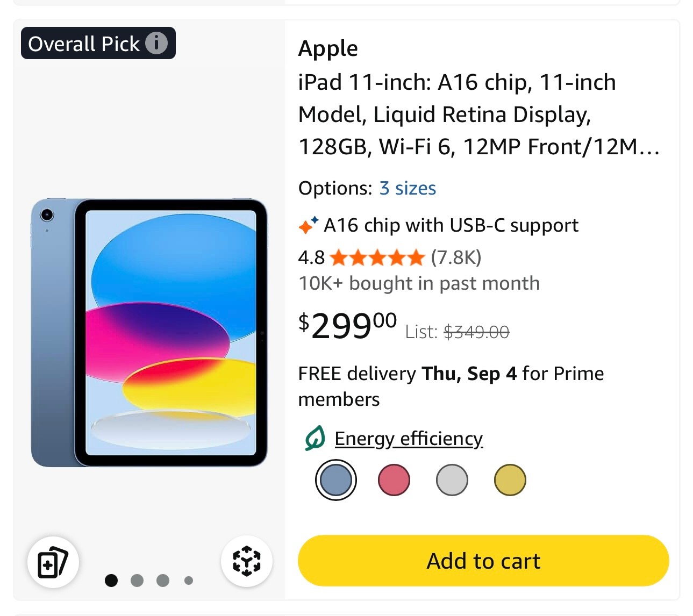Click the Energy efficiency link
This screenshot has height=616, width=693.
409,439
